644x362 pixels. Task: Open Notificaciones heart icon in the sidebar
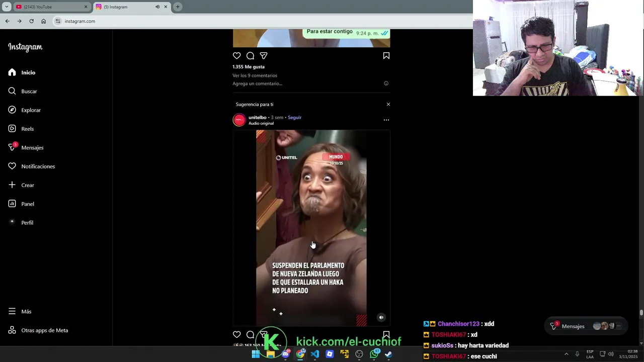(x=12, y=166)
